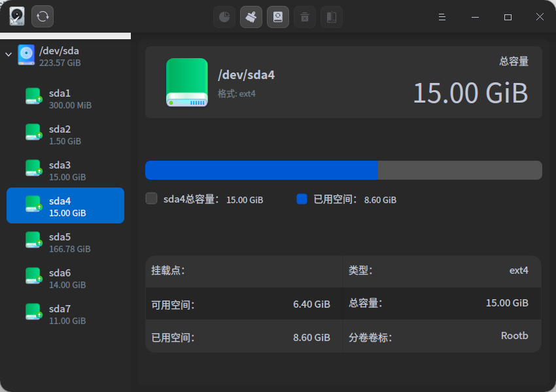The image size is (556, 392).
Task: Click the large 15.00 GiB capacity value
Action: pyautogui.click(x=470, y=93)
